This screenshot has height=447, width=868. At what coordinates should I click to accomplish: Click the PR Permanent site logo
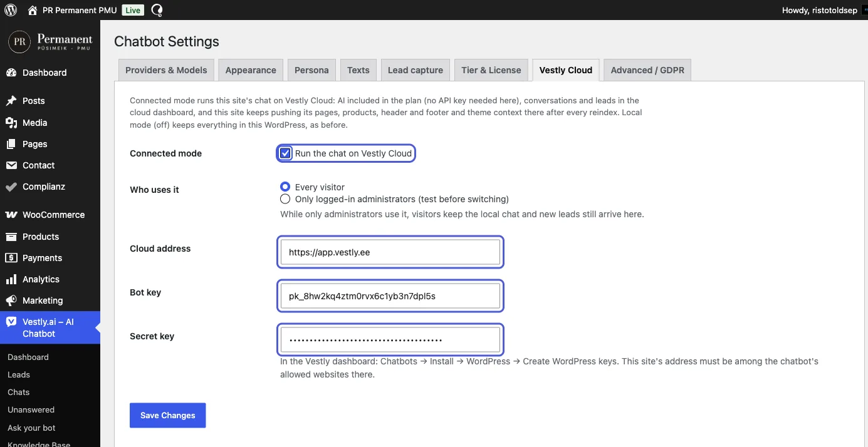pos(50,41)
